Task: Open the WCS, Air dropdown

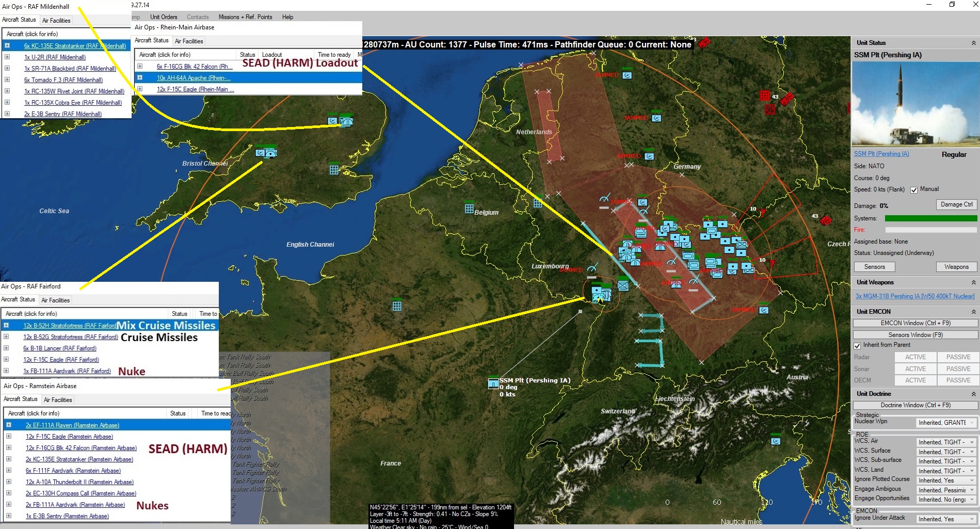Action: (946, 442)
